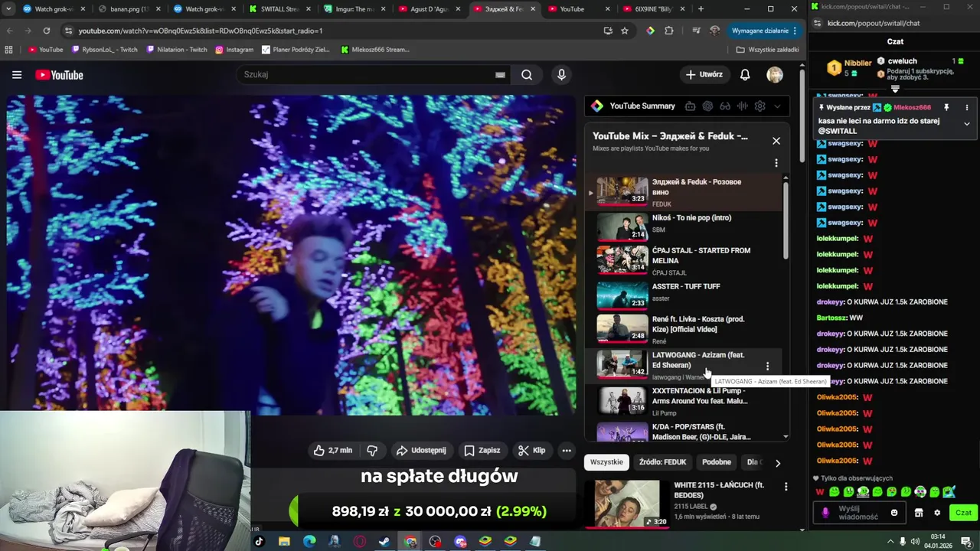Open the Wszystkie zakładki bookmarks folder
The height and width of the screenshot is (551, 980).
click(767, 50)
